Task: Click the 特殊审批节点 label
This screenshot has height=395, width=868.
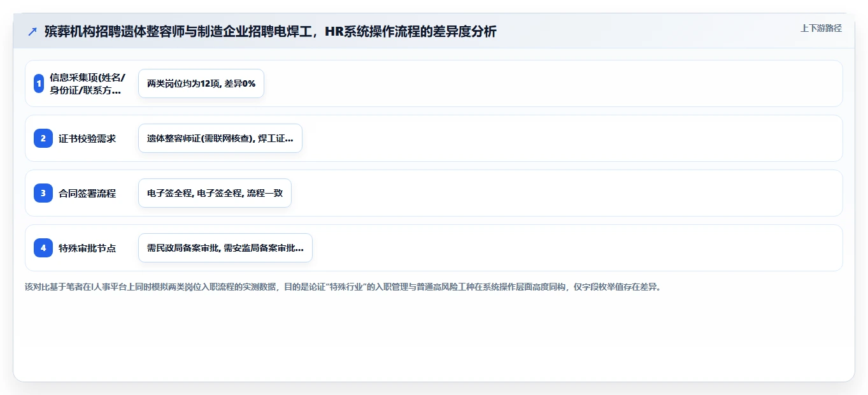Action: [x=87, y=248]
